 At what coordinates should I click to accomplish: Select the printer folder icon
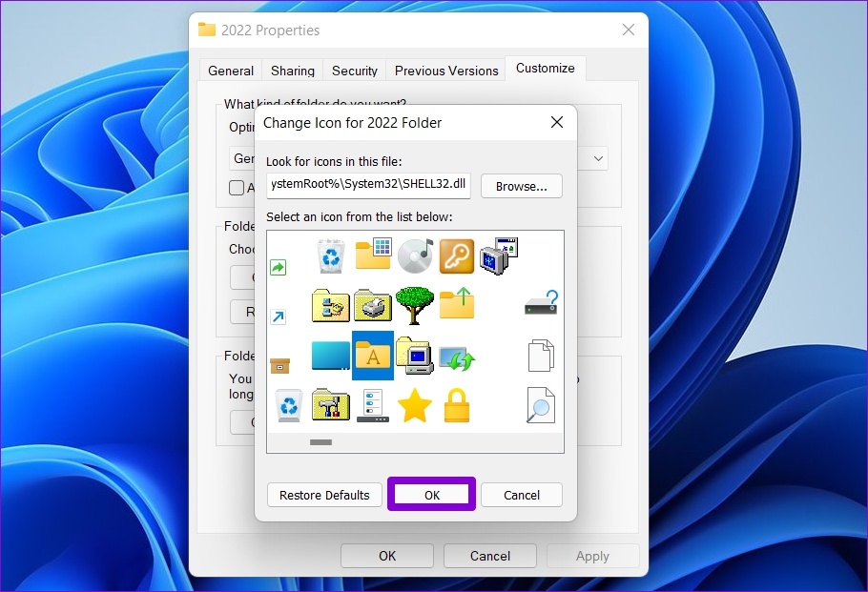tap(373, 305)
